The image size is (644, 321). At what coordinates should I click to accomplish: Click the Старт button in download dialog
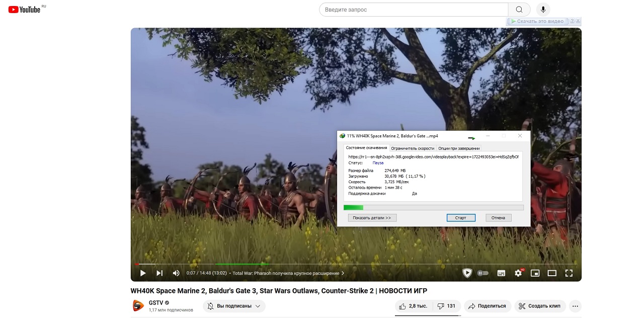coord(461,218)
